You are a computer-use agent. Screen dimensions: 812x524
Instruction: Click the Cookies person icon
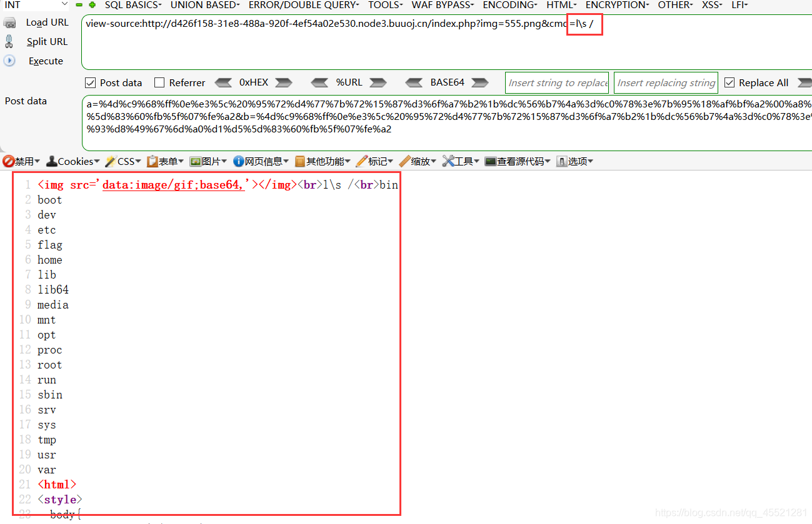52,161
